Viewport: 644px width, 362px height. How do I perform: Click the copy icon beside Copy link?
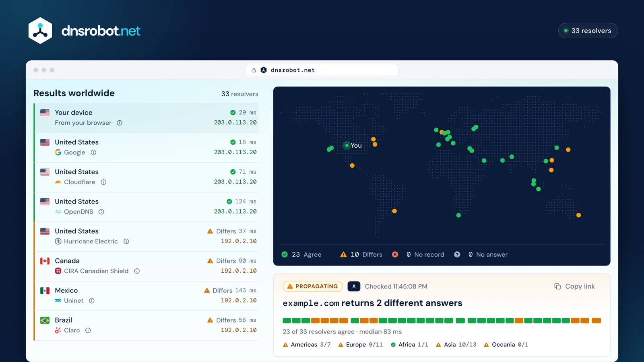point(557,286)
